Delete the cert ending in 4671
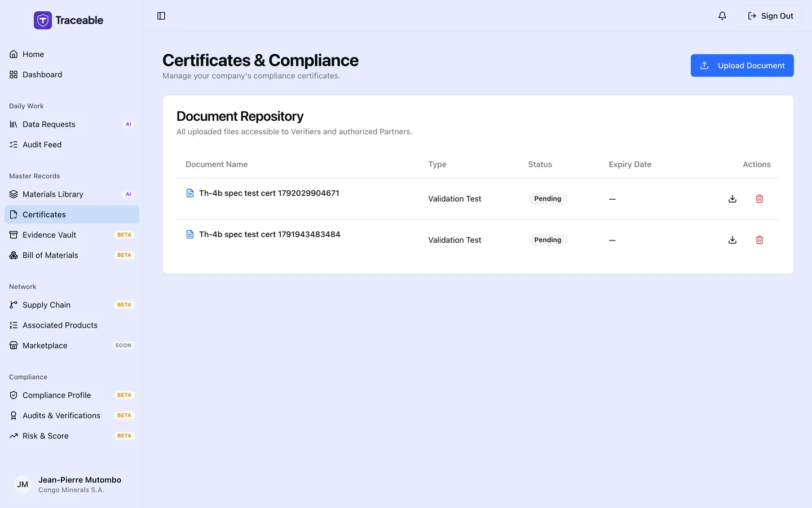 tap(760, 199)
